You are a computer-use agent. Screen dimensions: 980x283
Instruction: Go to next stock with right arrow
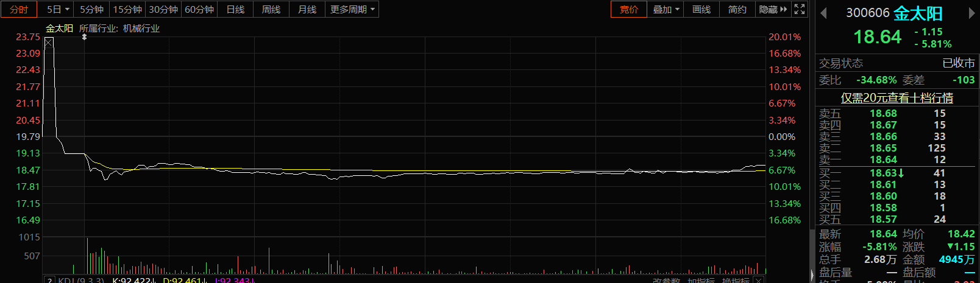(x=971, y=13)
